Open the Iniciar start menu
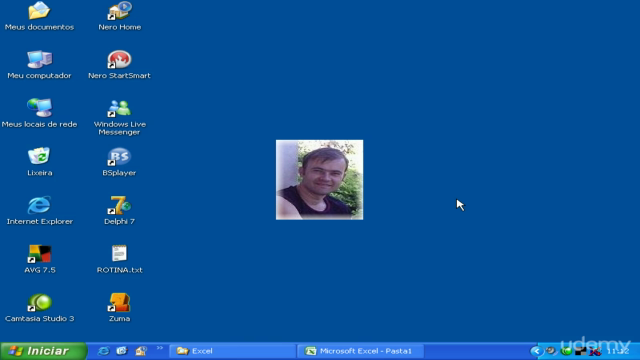 pos(43,351)
